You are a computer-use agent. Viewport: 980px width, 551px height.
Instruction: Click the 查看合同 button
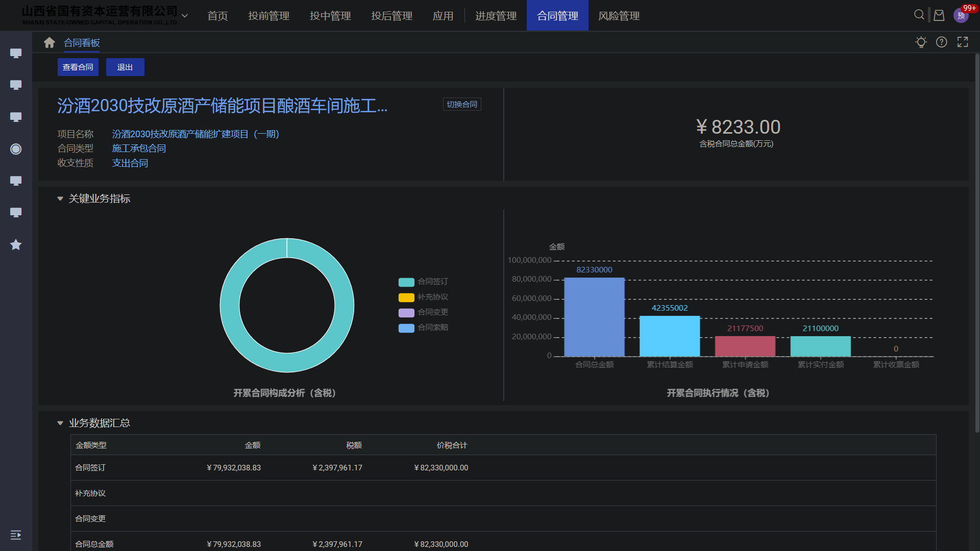click(78, 67)
